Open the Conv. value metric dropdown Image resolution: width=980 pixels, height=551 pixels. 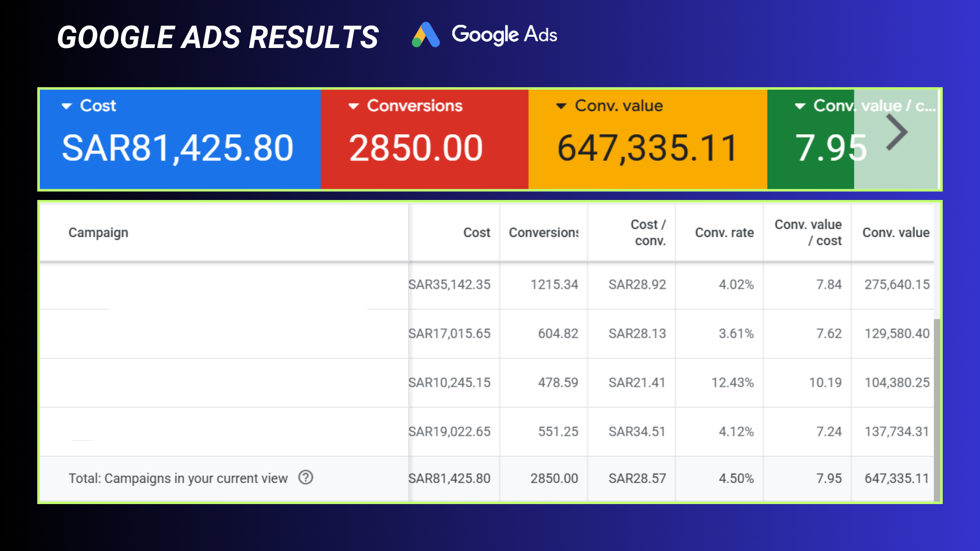pos(561,106)
